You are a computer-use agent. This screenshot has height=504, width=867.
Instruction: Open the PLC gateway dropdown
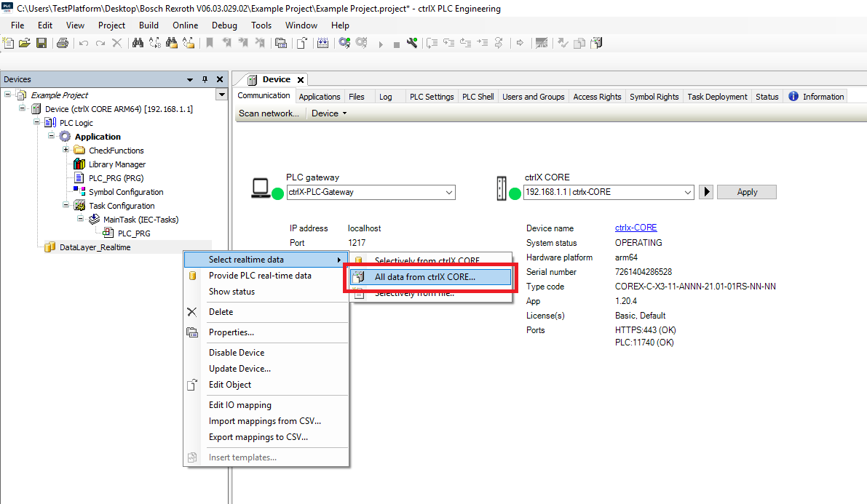pos(448,193)
